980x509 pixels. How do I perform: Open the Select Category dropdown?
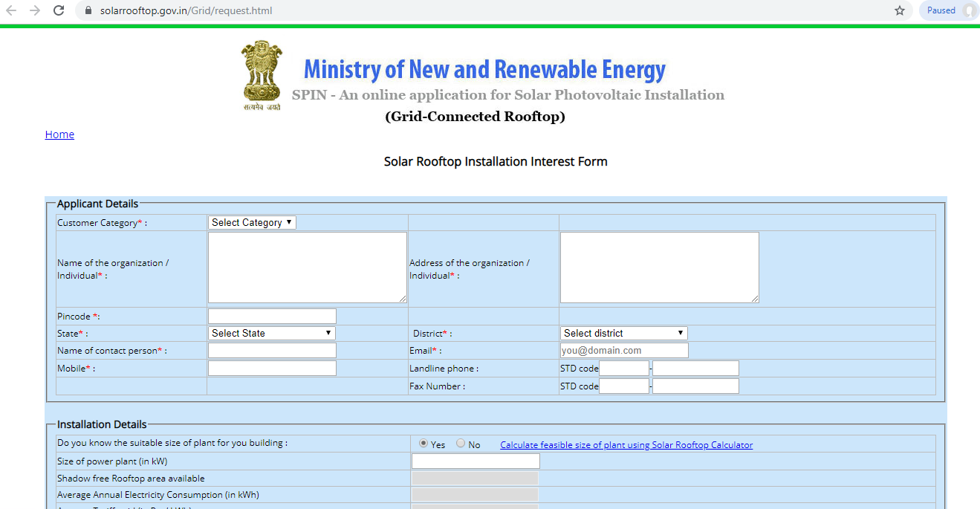pyautogui.click(x=252, y=222)
